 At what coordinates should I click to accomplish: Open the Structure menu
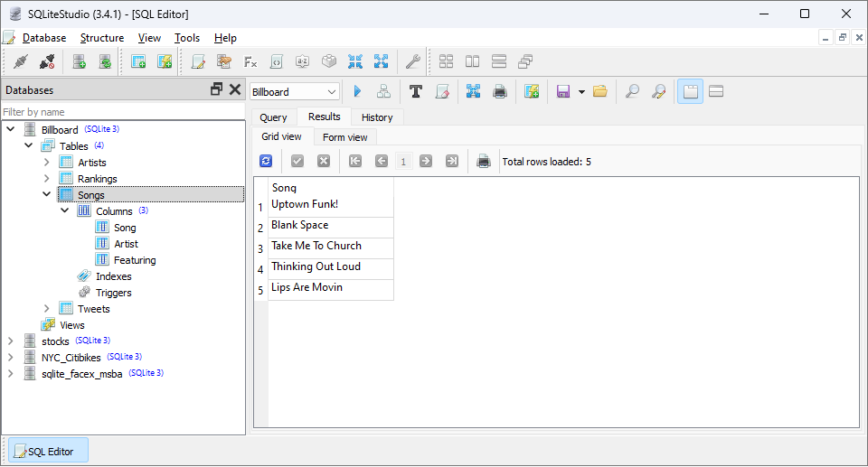click(102, 38)
